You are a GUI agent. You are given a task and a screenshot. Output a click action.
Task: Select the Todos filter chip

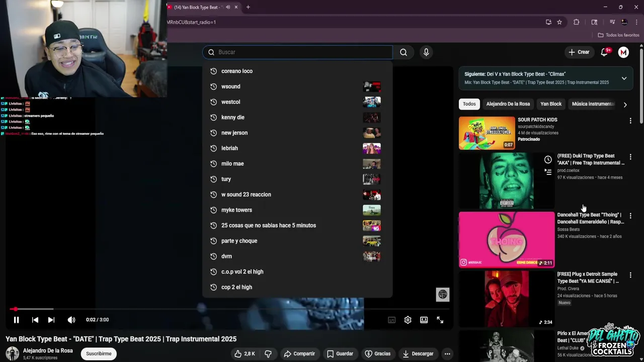(469, 104)
